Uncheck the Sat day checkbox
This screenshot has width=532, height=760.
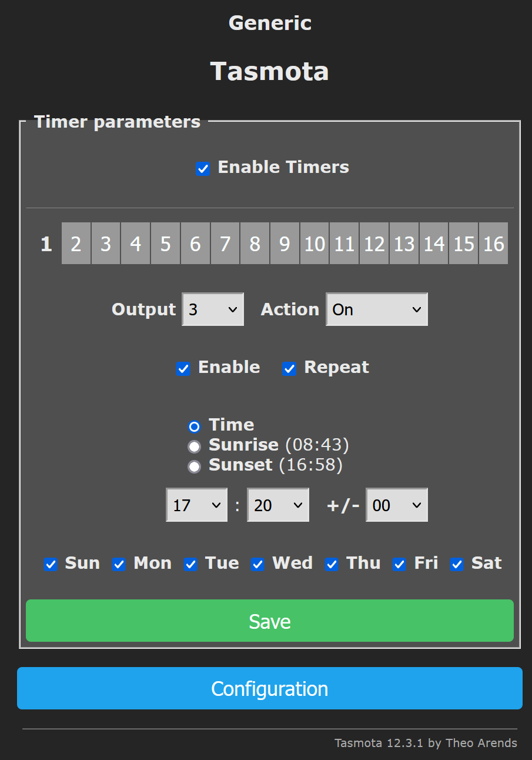[457, 565]
